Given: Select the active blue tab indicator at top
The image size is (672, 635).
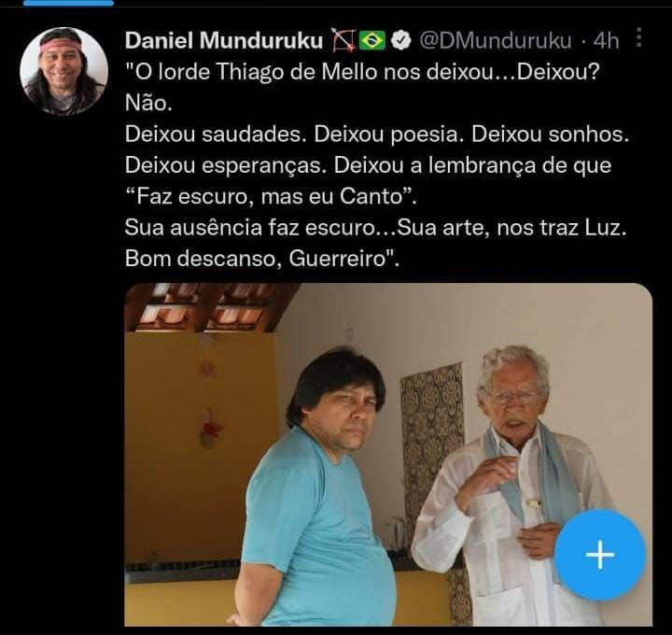Looking at the screenshot, I should (x=68, y=3).
